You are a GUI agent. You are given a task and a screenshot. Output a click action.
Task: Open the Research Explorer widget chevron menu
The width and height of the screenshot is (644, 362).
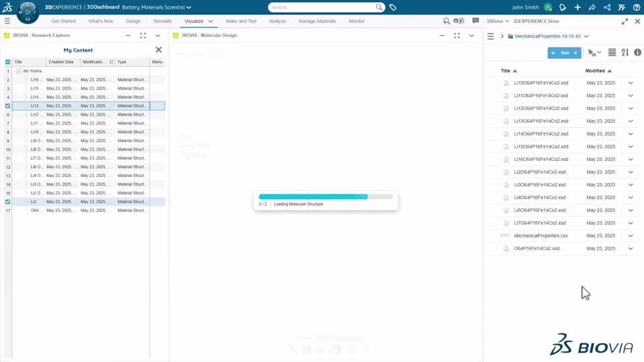(158, 36)
